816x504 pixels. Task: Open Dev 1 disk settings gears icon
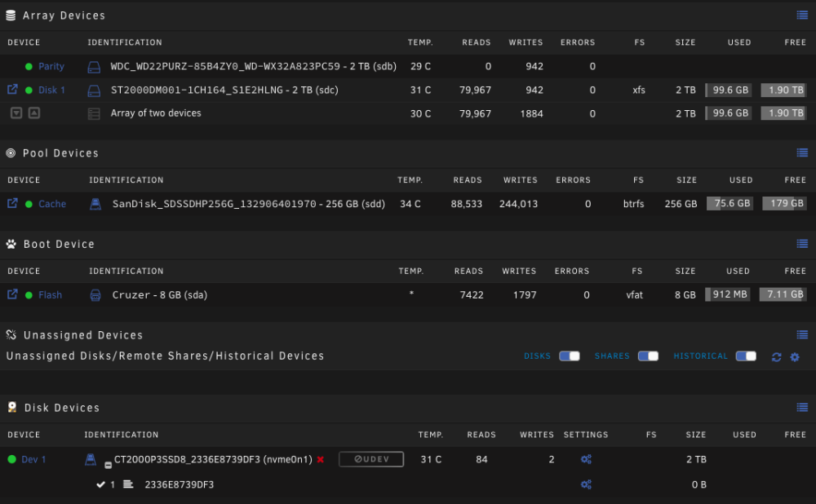pos(586,459)
